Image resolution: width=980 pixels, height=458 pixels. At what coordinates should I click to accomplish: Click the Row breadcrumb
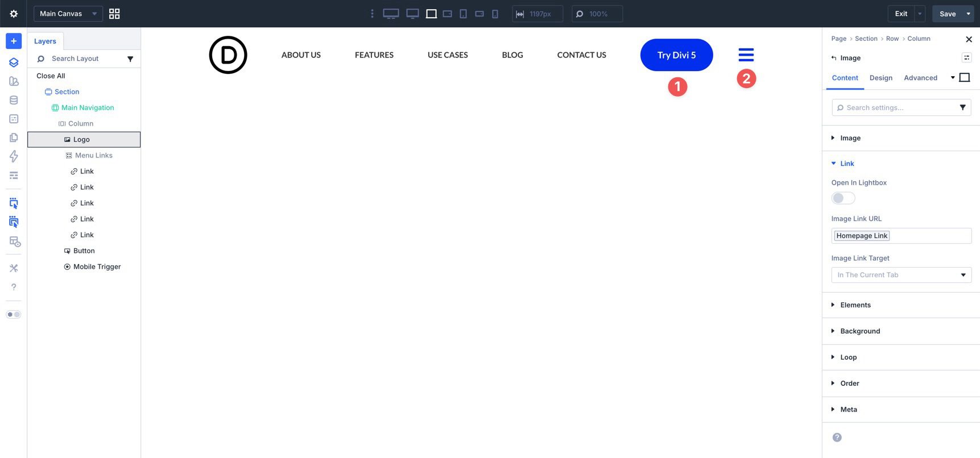click(x=892, y=39)
